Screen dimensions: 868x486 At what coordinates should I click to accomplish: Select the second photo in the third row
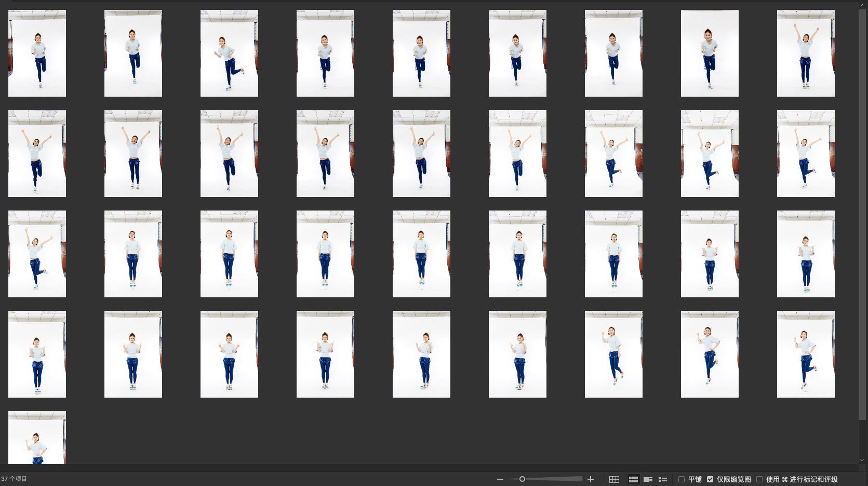pos(133,254)
